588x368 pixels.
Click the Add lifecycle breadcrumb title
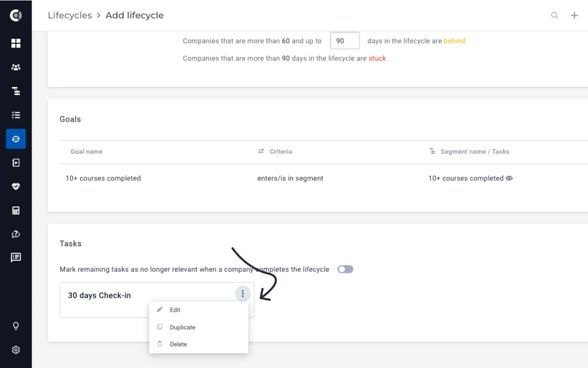[x=134, y=15]
